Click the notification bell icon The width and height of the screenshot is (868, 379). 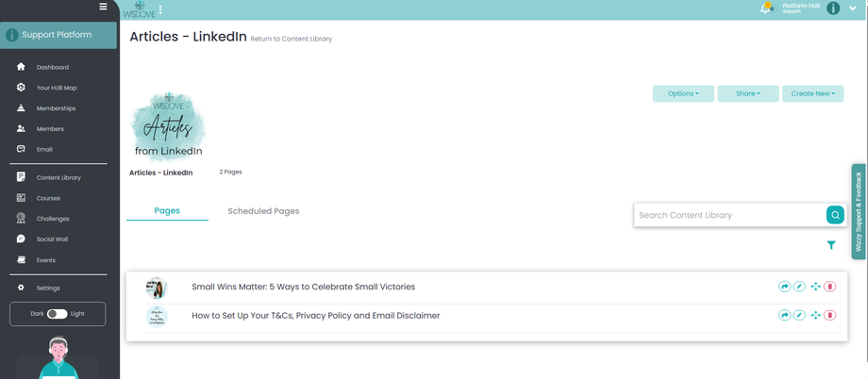point(766,8)
